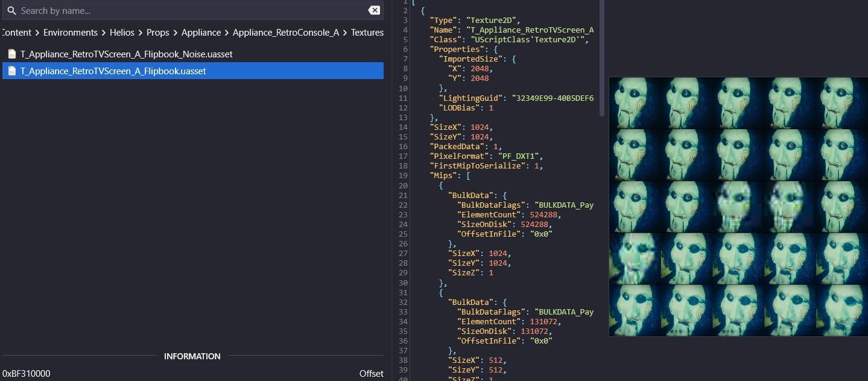Click the "PackedData": 1 line

pos(466,146)
